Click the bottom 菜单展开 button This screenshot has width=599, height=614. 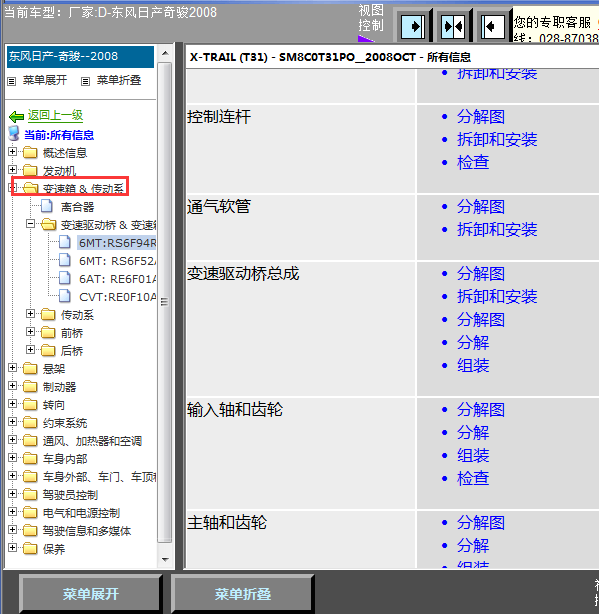(x=90, y=594)
